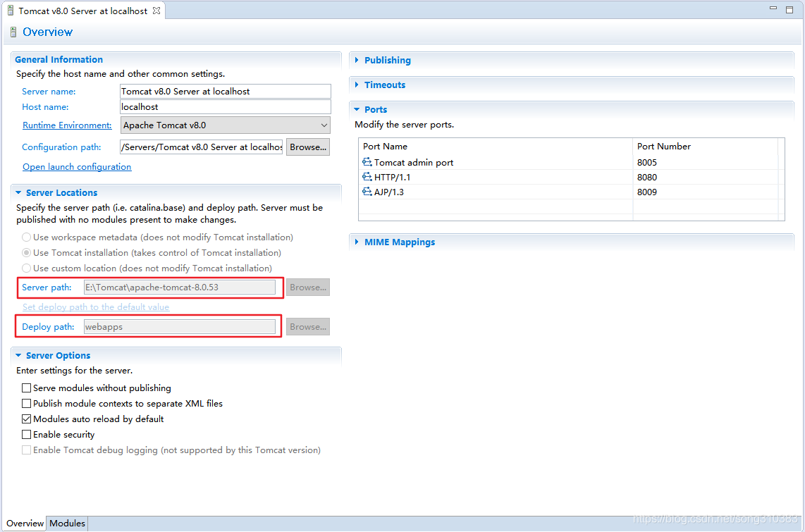The width and height of the screenshot is (805, 532).
Task: Select Use workspace metadata radio option
Action: click(x=26, y=237)
